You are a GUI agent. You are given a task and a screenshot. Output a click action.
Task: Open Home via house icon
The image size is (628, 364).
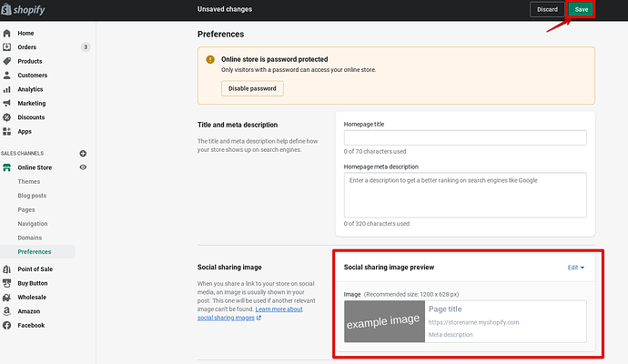click(7, 34)
